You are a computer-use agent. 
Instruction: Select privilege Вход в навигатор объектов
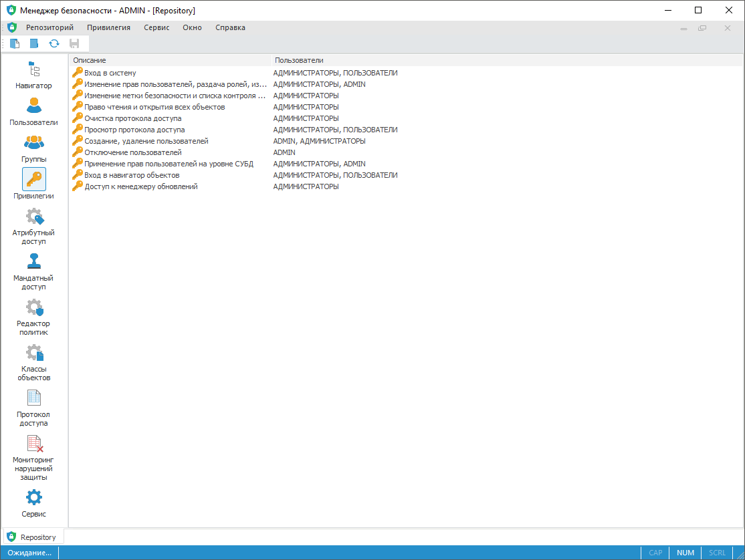(x=132, y=176)
